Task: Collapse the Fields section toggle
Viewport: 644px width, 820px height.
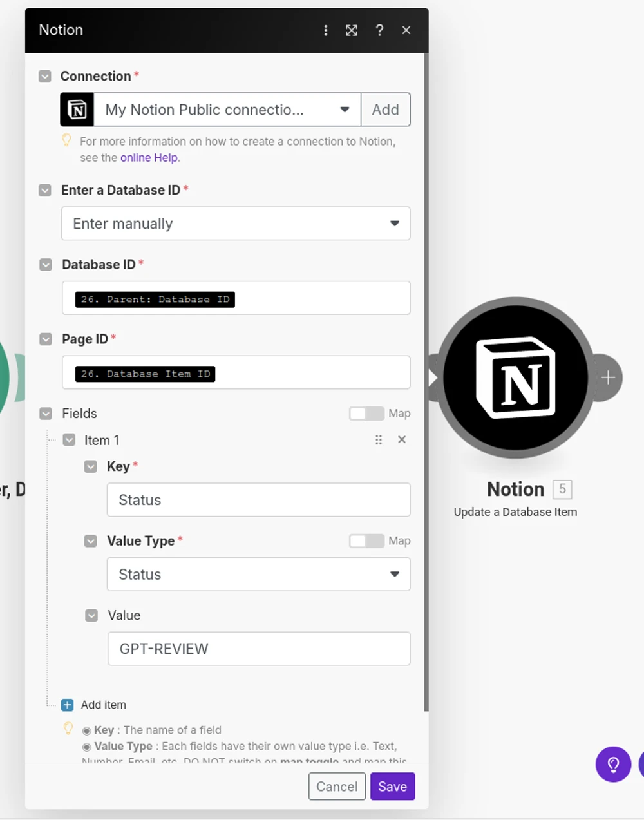Action: tap(46, 414)
